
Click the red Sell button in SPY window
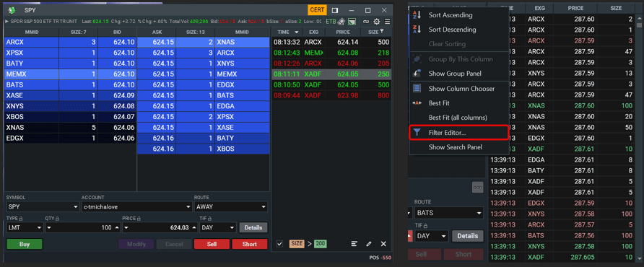(x=212, y=244)
